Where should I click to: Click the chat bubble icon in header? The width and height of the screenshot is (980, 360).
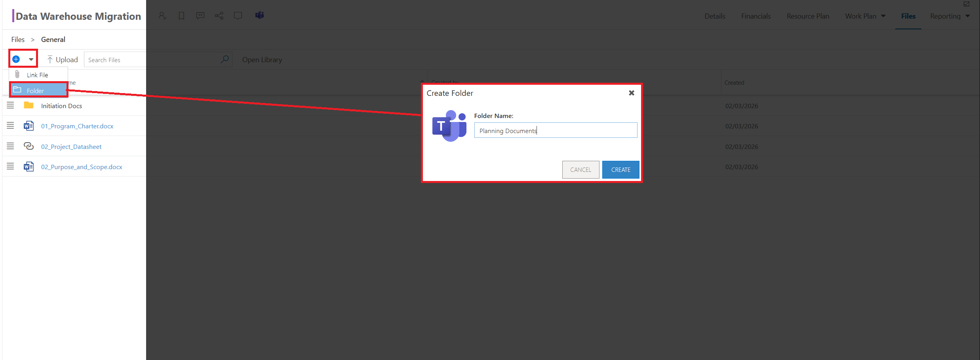(x=238, y=16)
